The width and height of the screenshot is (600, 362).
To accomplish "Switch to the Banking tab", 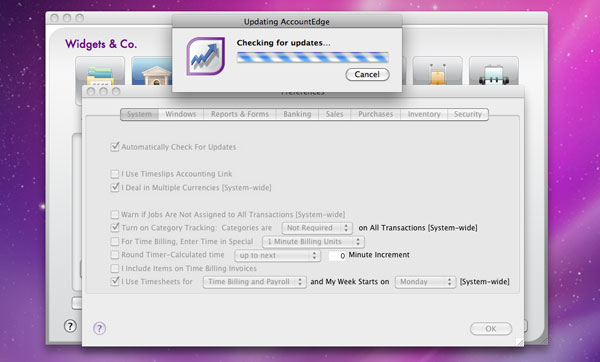I will point(297,114).
